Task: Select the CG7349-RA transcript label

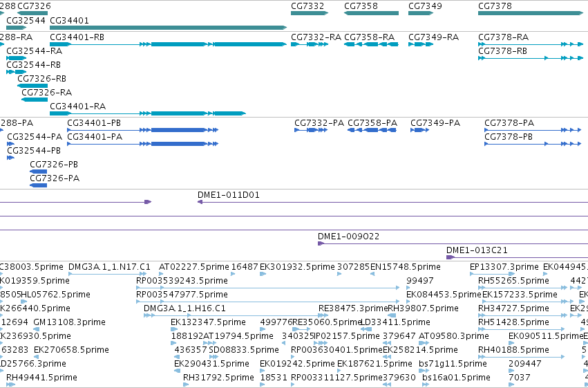Action: coord(433,37)
